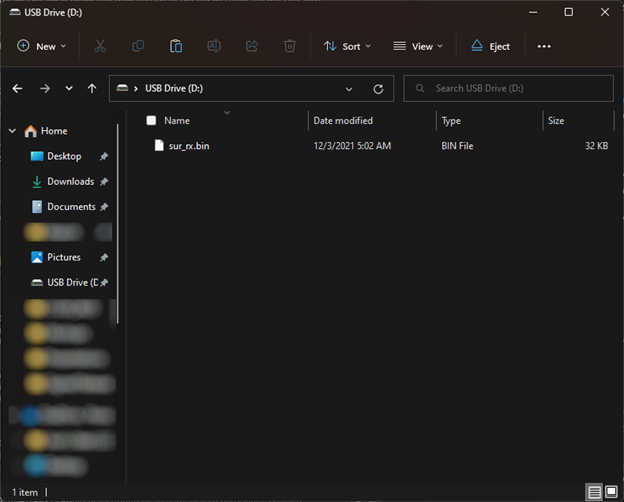Click pin icon next to Documents

pos(104,207)
